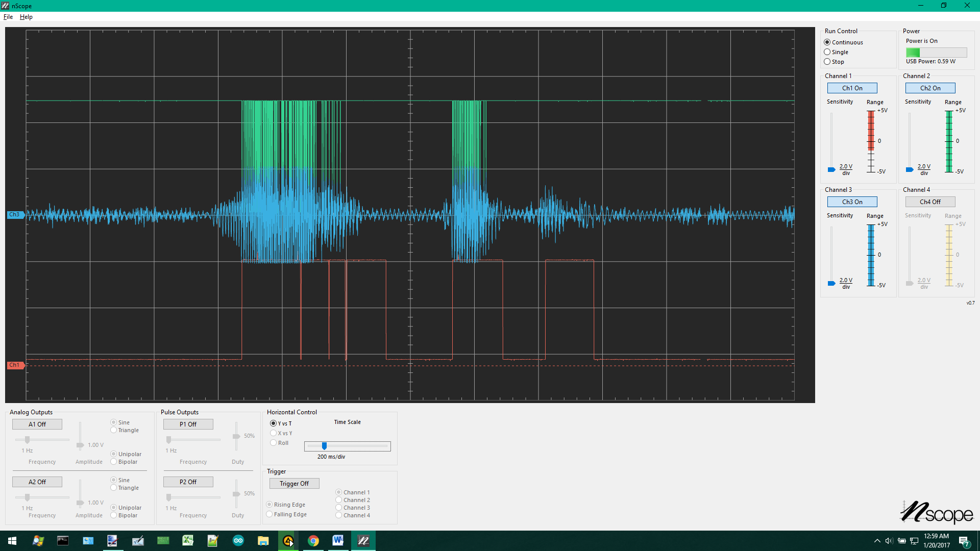The height and width of the screenshot is (551, 980).
Task: Click the Ch1 channel marker on the scope display
Action: pyautogui.click(x=15, y=365)
